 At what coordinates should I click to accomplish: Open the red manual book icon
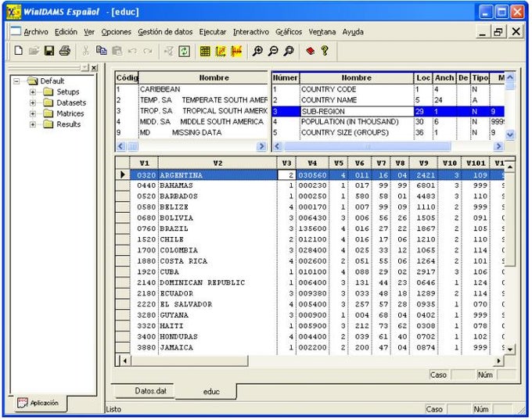310,51
